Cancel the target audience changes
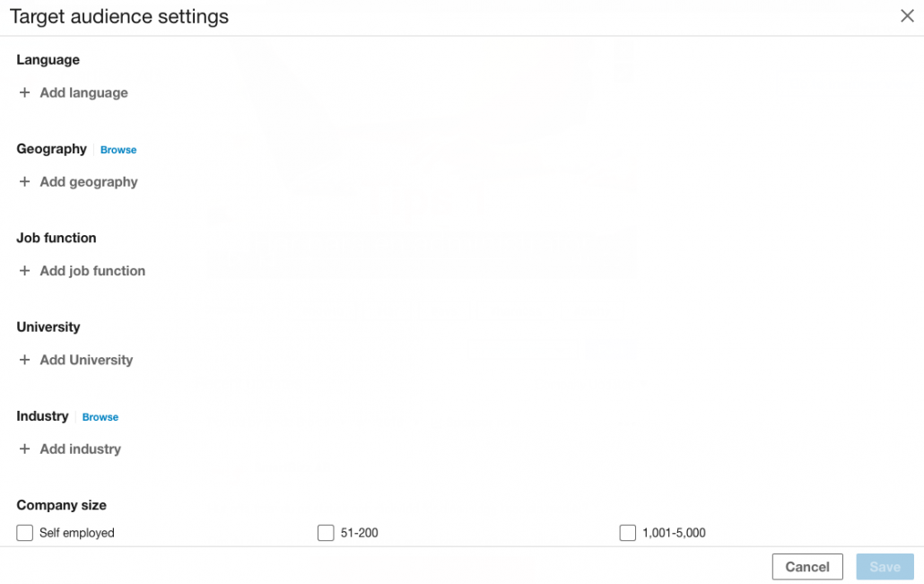The width and height of the screenshot is (924, 584). click(806, 566)
